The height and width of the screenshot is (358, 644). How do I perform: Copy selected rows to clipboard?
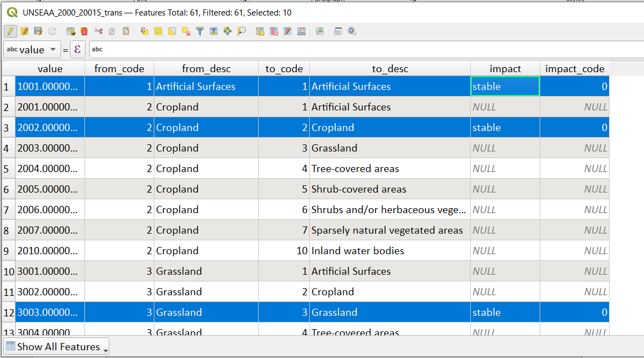[112, 31]
